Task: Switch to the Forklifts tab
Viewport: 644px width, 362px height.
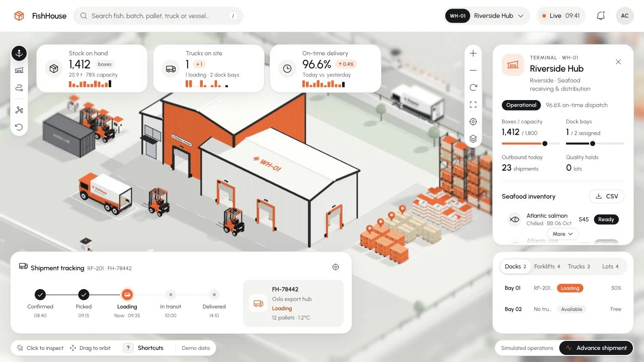Action: 547,266
